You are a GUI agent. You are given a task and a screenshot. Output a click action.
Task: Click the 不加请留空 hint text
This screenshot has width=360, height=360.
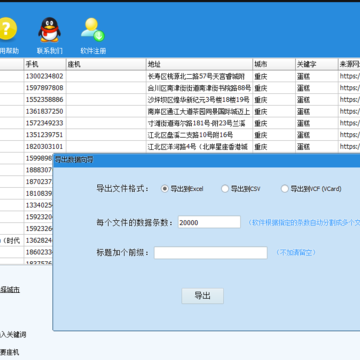(x=296, y=252)
